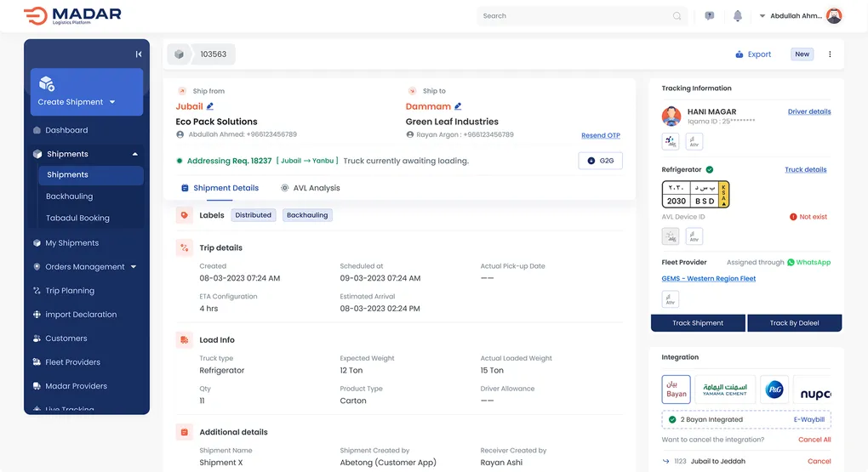Click the Export button
The image size is (868, 472).
click(753, 54)
